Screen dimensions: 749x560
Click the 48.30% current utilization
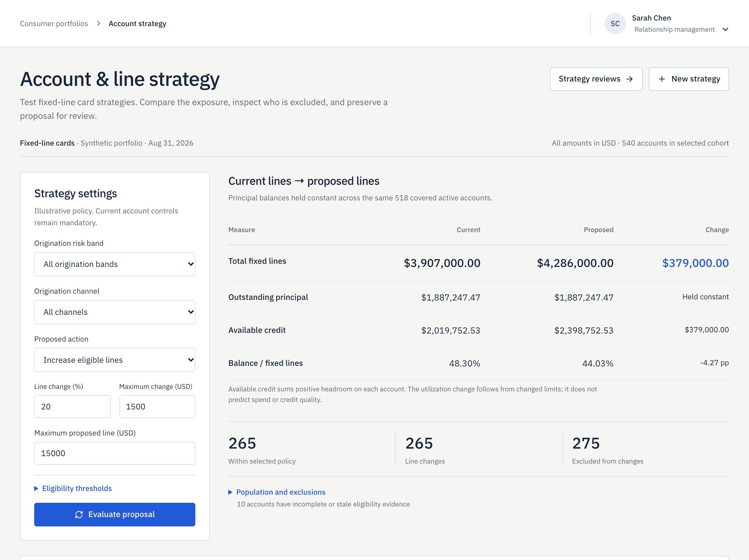tap(465, 363)
